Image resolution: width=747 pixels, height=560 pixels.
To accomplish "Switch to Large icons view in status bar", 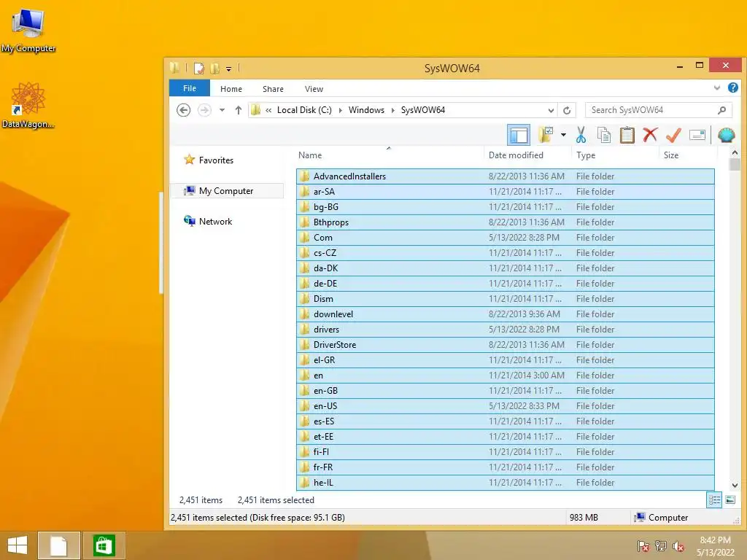I will (x=729, y=500).
